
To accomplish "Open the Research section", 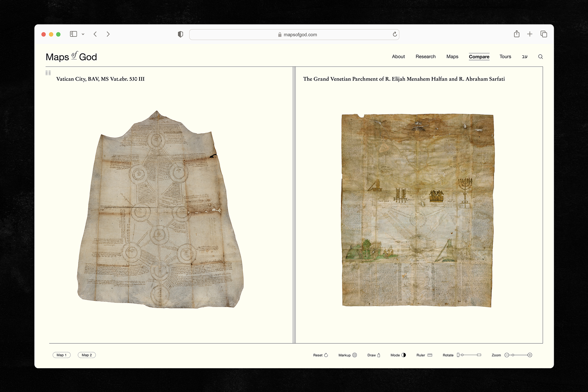I will [x=425, y=57].
